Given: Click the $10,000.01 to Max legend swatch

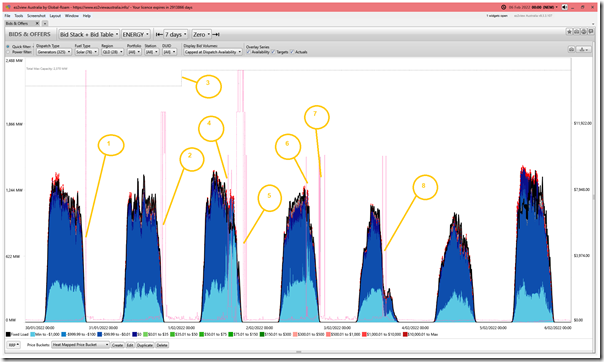Looking at the screenshot, I should tap(405, 334).
